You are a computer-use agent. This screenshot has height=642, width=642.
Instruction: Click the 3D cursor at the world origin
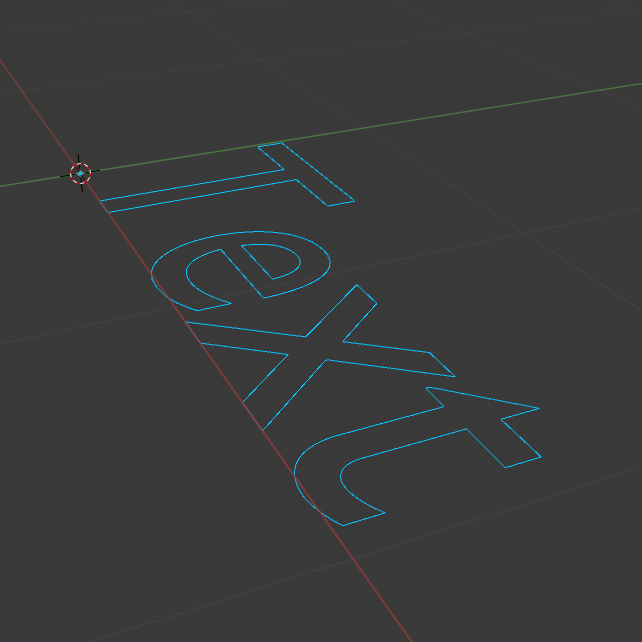80,174
